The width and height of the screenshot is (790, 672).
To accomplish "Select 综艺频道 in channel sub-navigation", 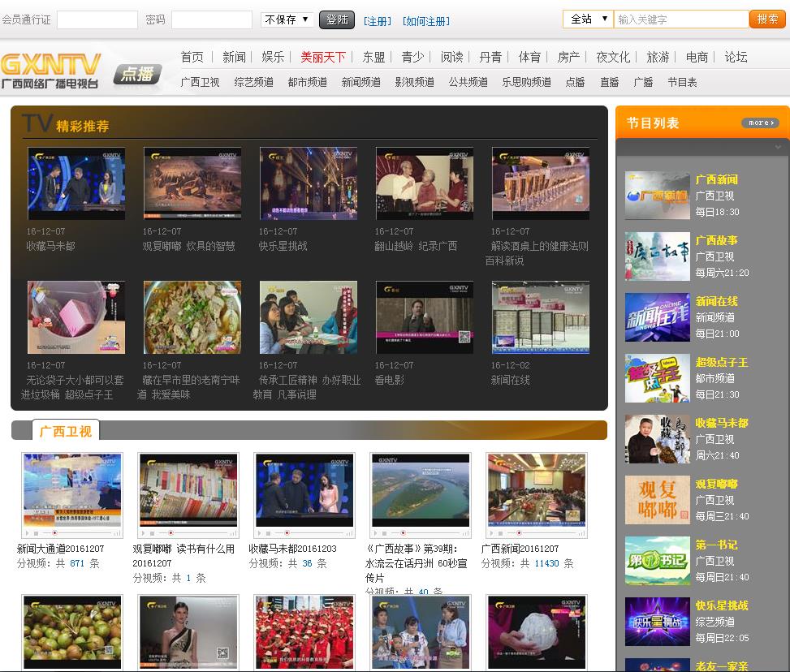I will click(253, 82).
